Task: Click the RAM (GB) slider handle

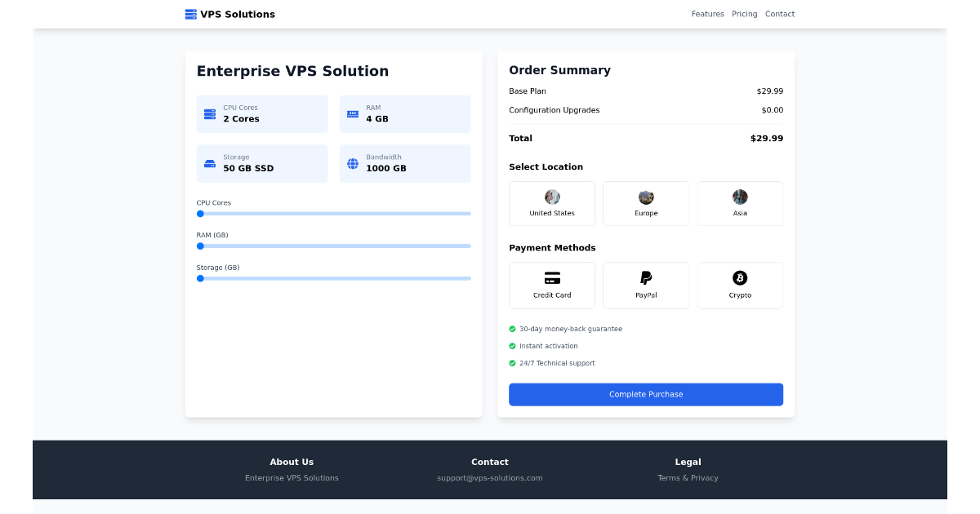Action: point(200,246)
